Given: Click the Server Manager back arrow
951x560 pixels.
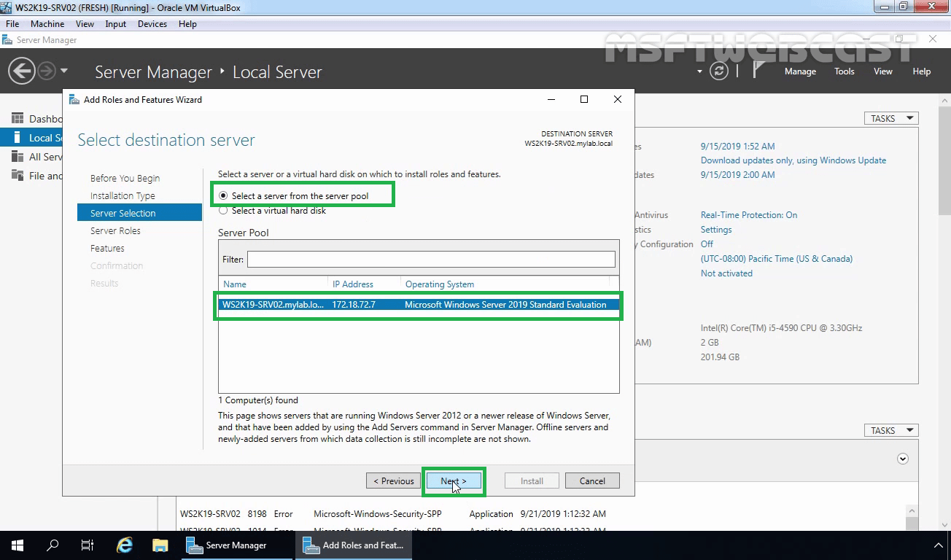Looking at the screenshot, I should pos(22,71).
